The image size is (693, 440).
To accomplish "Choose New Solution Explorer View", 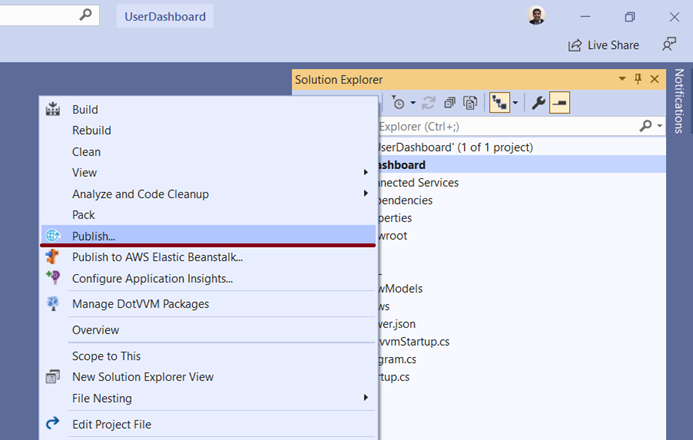I will pyautogui.click(x=208, y=377).
